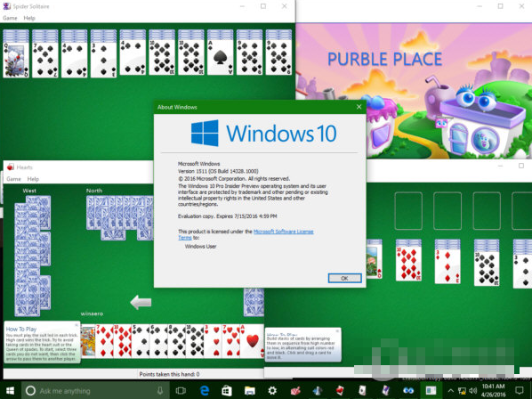Click the Windows 10 logo in About dialog
This screenshot has height=399, width=532.
point(263,133)
